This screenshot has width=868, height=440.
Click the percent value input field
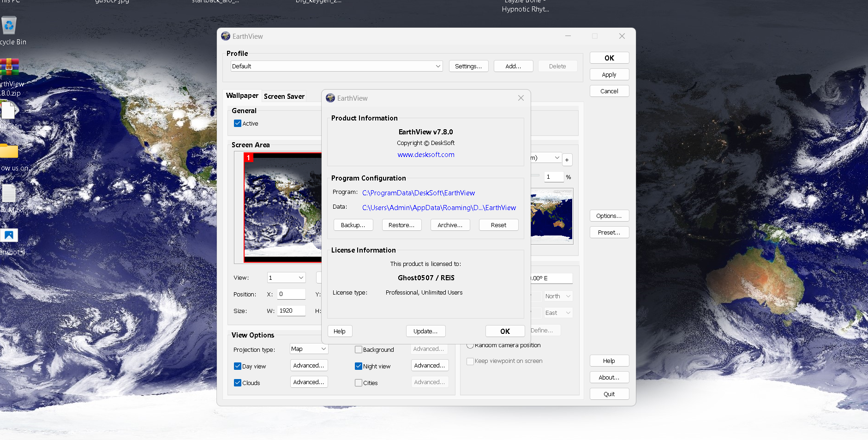[554, 177]
